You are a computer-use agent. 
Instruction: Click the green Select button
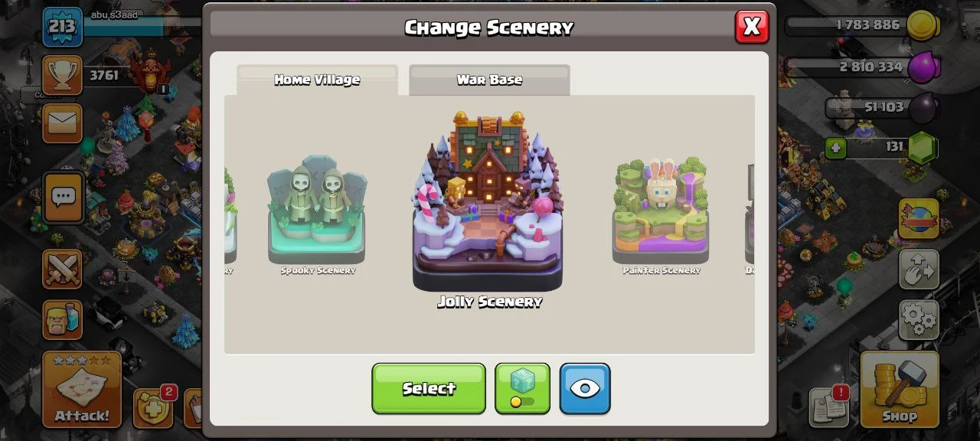429,388
